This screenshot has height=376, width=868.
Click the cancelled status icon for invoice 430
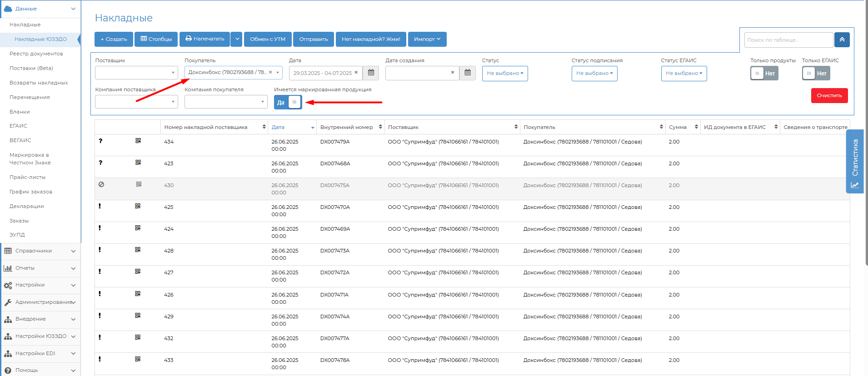[x=101, y=185]
